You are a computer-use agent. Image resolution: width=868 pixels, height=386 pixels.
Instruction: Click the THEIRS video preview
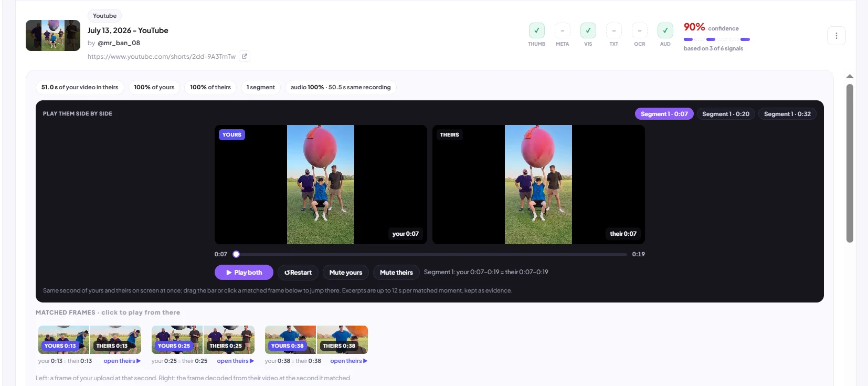538,184
